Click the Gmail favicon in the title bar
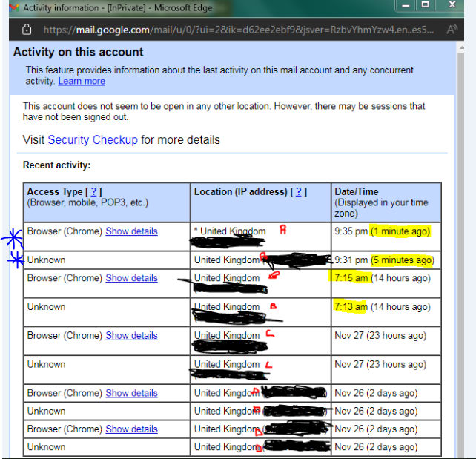The image size is (476, 459). point(14,8)
